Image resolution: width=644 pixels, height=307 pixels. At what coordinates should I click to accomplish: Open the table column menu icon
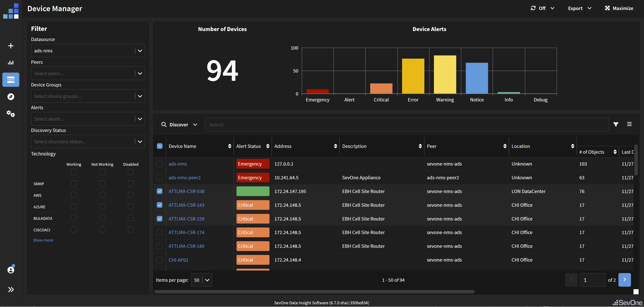(x=629, y=124)
